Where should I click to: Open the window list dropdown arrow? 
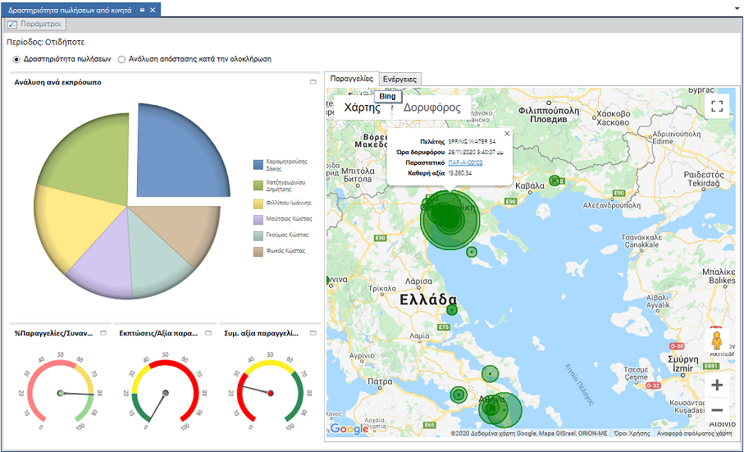click(x=737, y=9)
